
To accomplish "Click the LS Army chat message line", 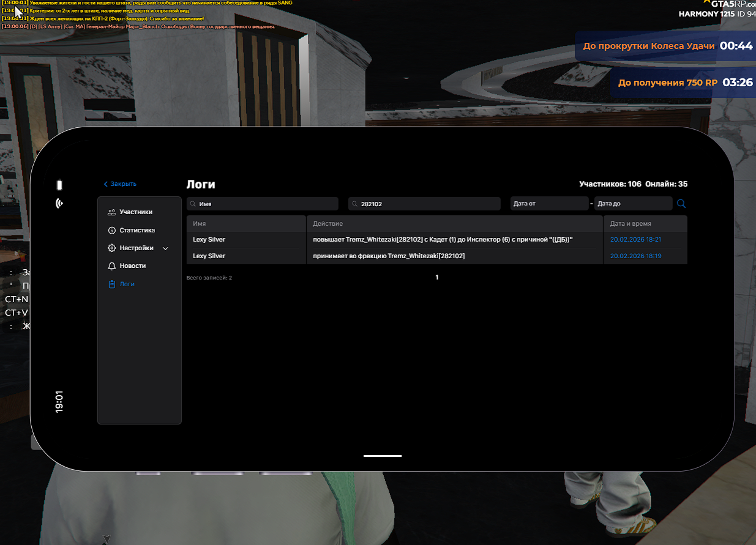I will click(x=138, y=27).
